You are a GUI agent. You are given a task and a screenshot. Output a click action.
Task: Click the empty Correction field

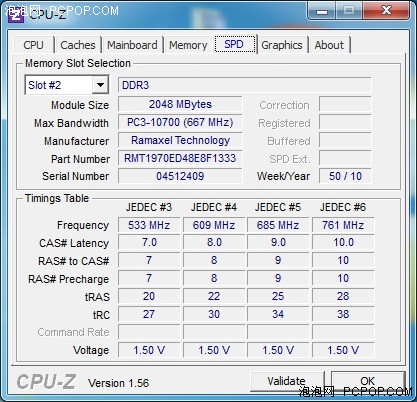click(345, 104)
